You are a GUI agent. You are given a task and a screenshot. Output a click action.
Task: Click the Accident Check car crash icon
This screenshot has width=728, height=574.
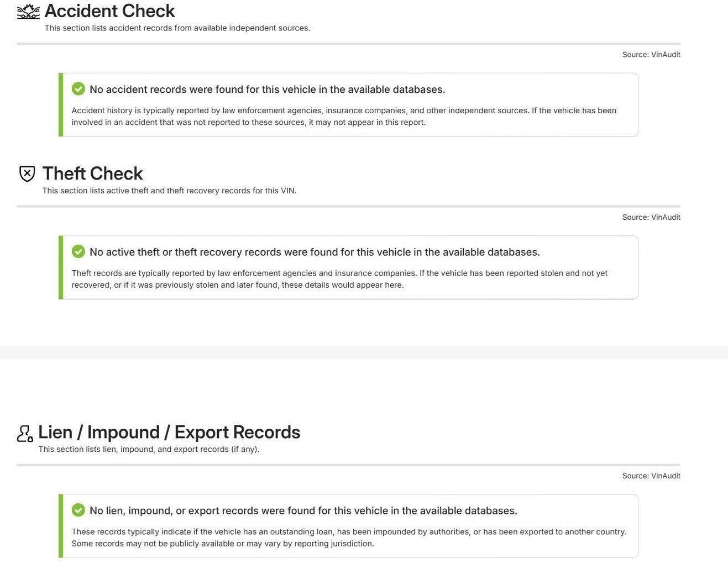click(x=28, y=11)
